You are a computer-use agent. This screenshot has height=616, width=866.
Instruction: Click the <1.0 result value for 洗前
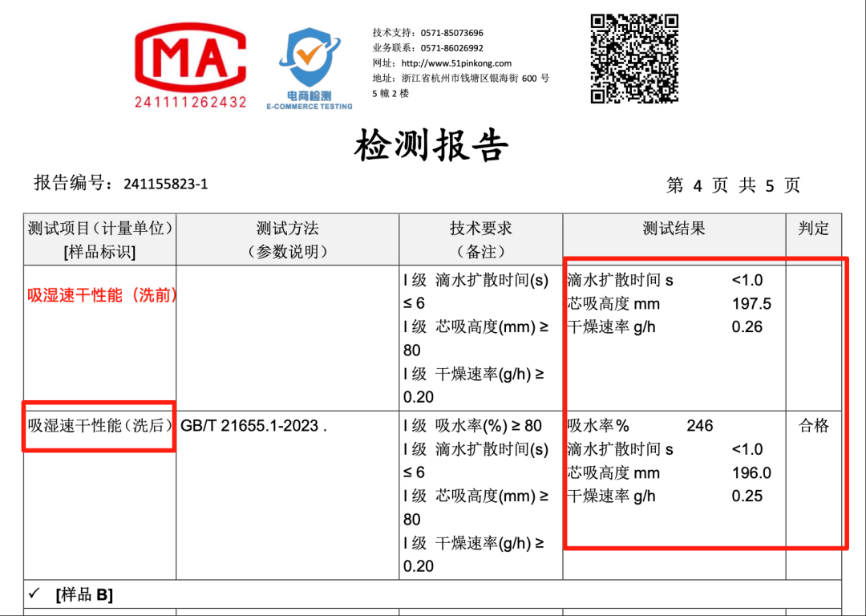747,281
